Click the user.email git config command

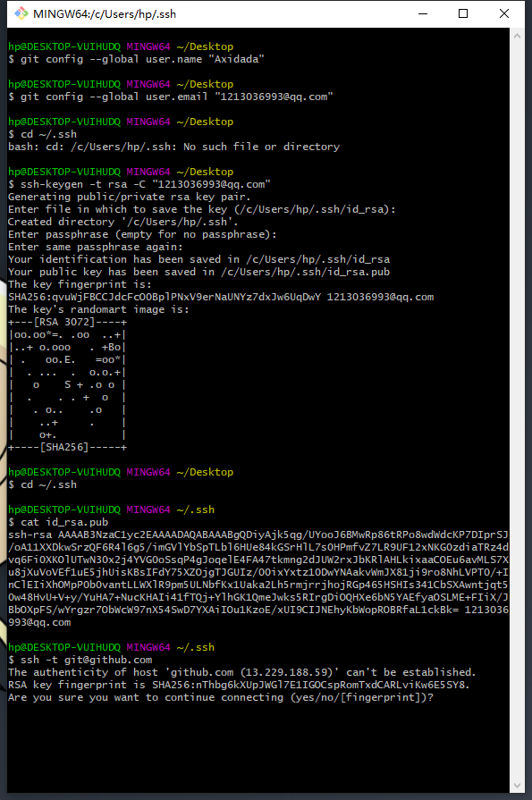[x=171, y=97]
